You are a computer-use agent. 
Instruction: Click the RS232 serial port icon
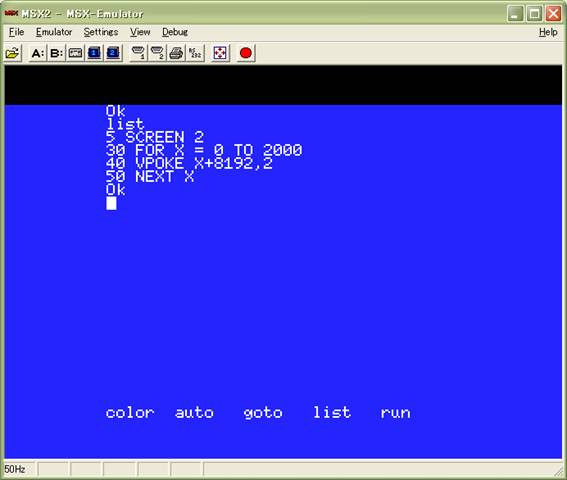[195, 53]
